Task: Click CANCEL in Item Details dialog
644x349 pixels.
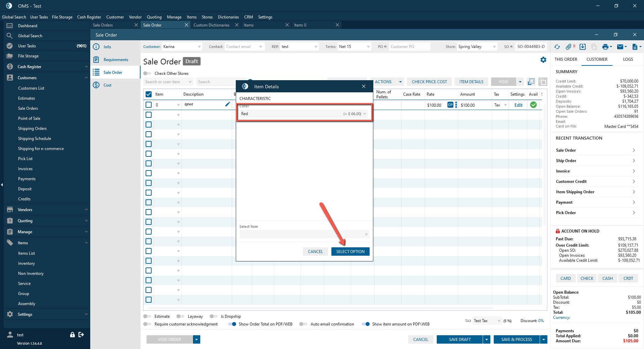Action: pyautogui.click(x=315, y=252)
